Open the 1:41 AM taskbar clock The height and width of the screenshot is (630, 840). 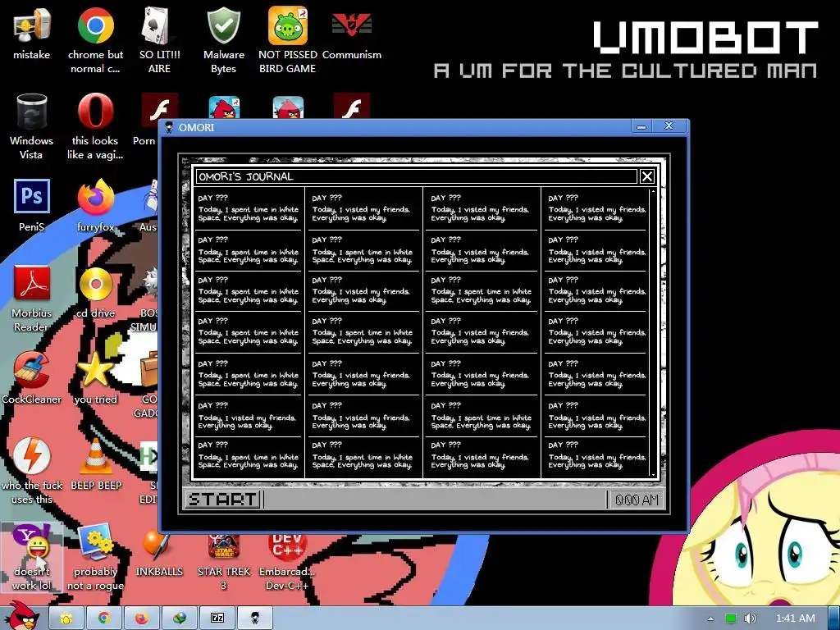tap(795, 619)
